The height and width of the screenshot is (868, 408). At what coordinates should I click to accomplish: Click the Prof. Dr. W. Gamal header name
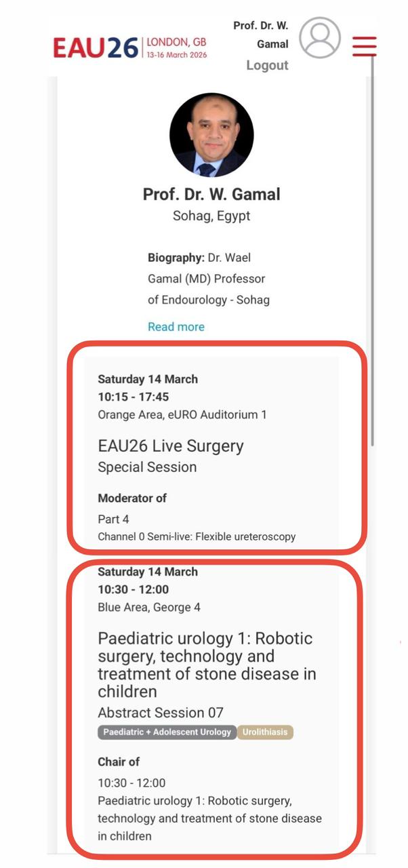(260, 35)
